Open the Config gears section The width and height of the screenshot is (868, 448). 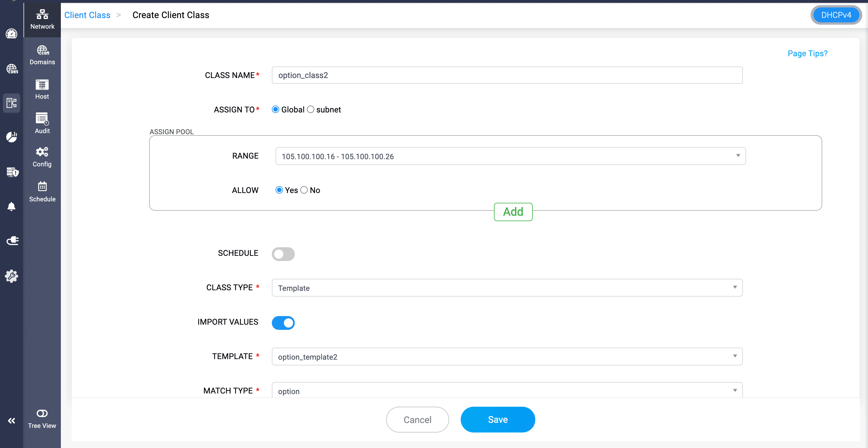coord(42,157)
